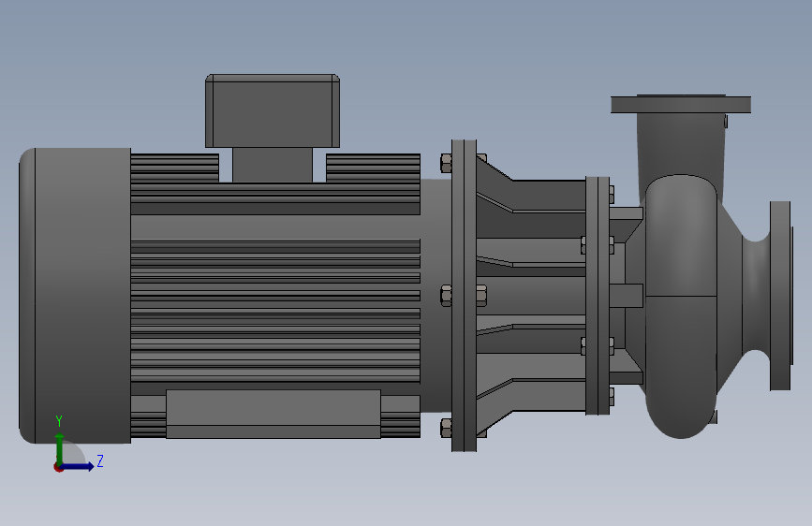Click the green Y axis arrow of the triad
812x526 pixels.
[x=60, y=448]
